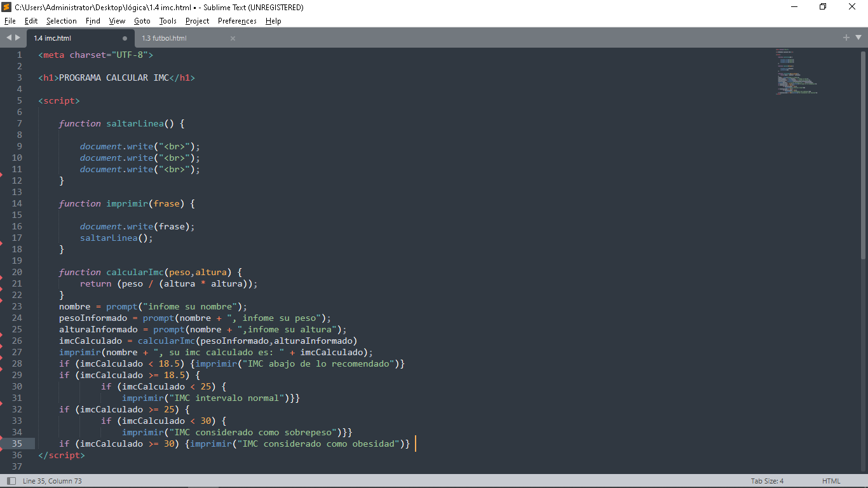Click function name saltarLinea on line 7

point(135,123)
